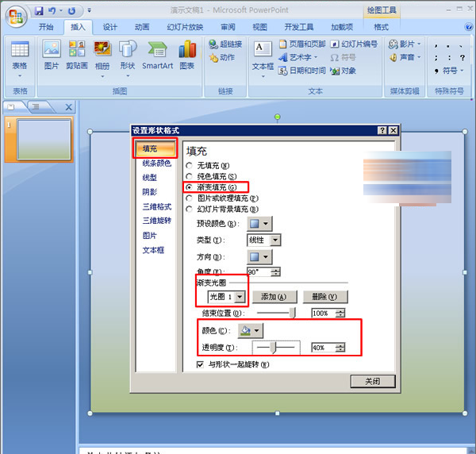Open 3-D format (三维格式) settings
Image resolution: width=476 pixels, height=454 pixels.
coord(157,207)
